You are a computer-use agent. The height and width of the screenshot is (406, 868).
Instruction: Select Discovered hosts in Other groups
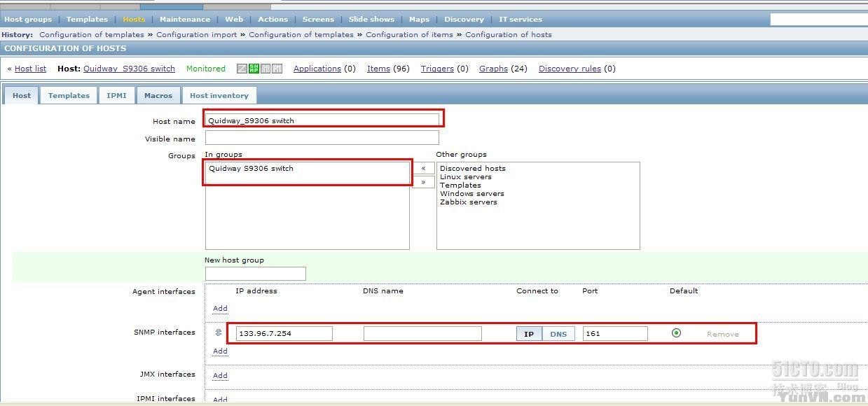[x=473, y=168]
